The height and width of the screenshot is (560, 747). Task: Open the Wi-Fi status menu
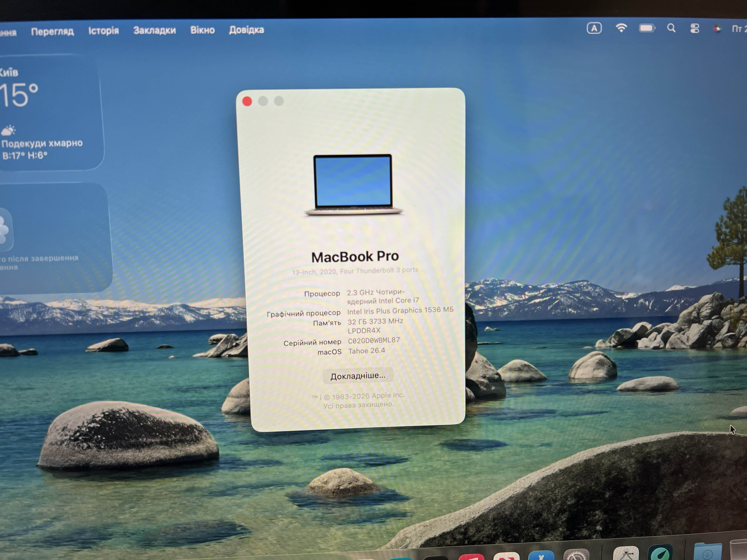[x=621, y=28]
